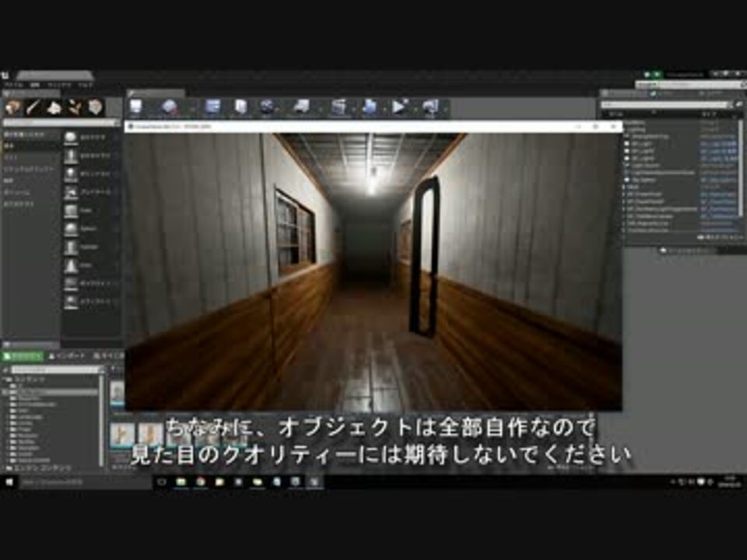
Task: Click the Build toolbar icon
Action: pos(370,107)
